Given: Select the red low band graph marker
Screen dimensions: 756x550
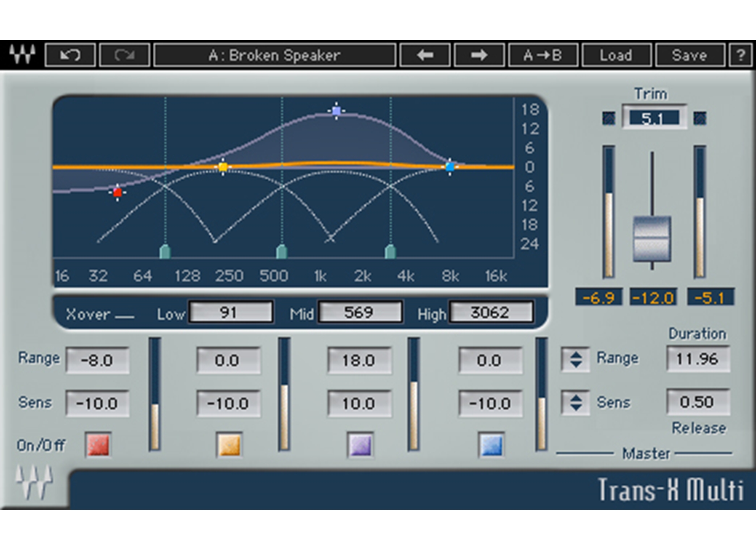Looking at the screenshot, I should coord(117,192).
